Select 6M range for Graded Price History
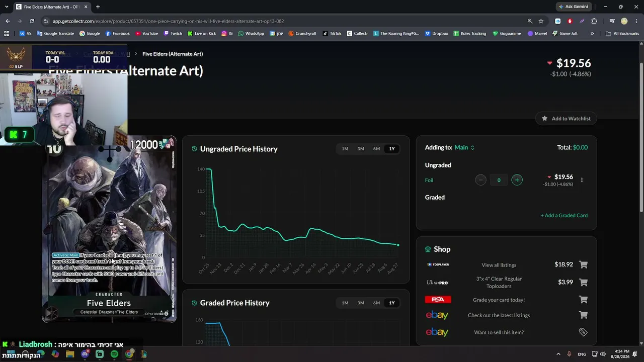 pyautogui.click(x=376, y=303)
